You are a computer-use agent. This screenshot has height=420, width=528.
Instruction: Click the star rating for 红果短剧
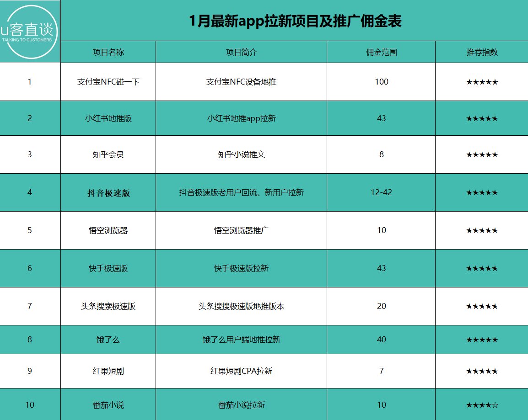coord(481,371)
